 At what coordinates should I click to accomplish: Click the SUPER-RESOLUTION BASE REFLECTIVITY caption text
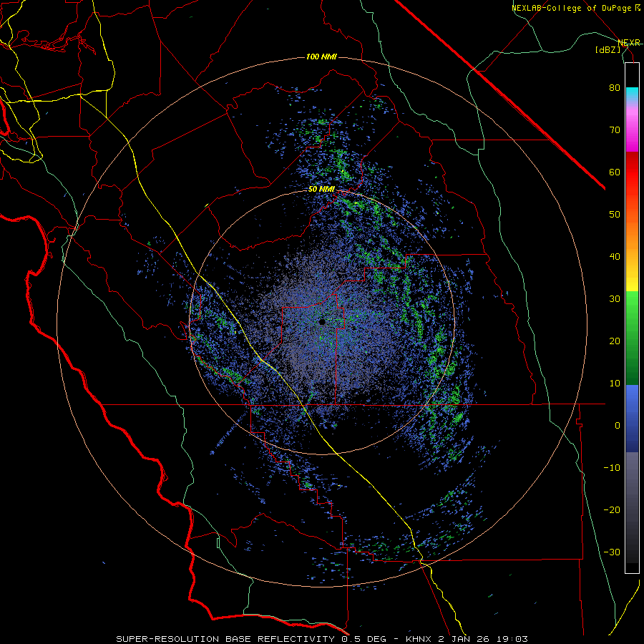[x=225, y=639]
